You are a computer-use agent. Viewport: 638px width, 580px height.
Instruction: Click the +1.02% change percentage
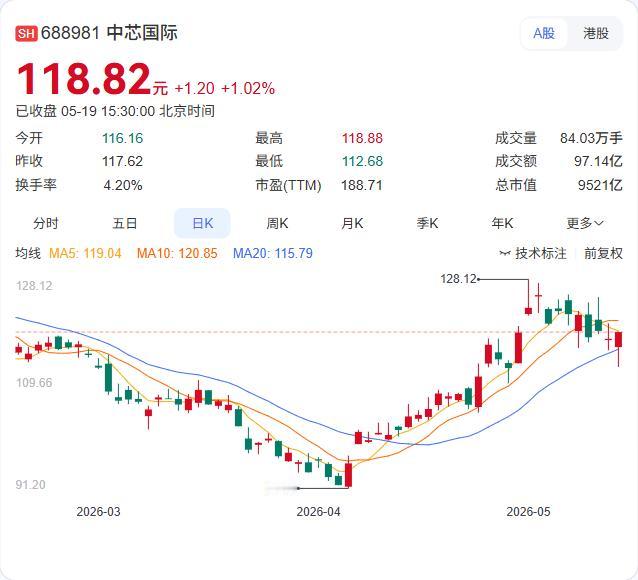pyautogui.click(x=248, y=88)
